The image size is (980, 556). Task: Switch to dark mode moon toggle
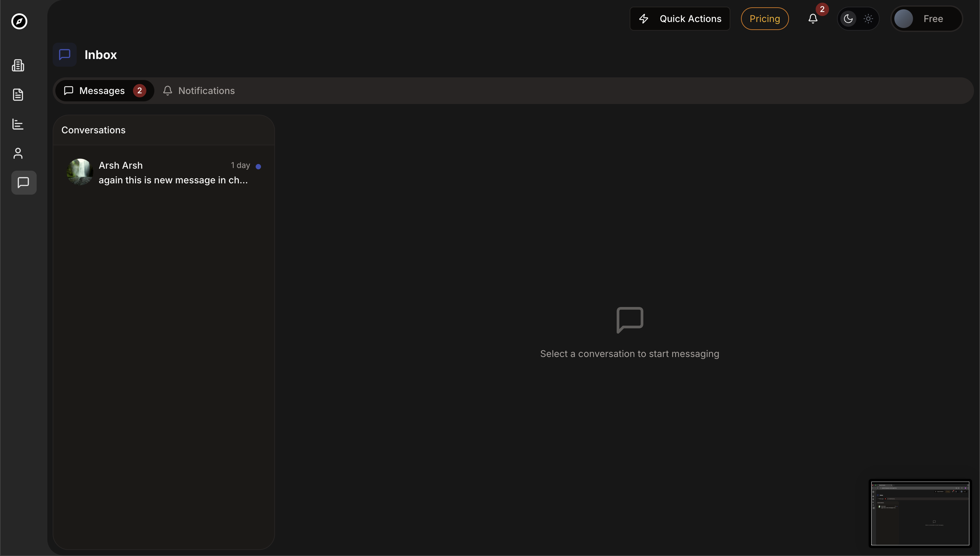[848, 19]
